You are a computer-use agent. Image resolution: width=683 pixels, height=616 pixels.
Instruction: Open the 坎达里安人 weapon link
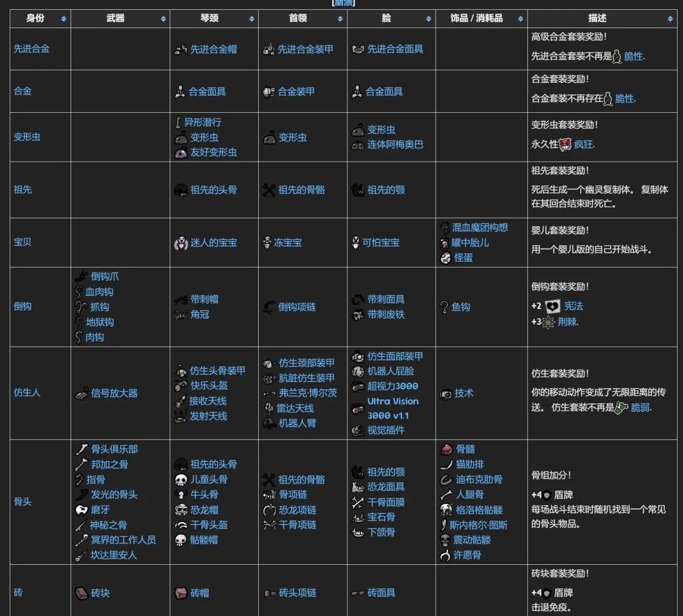click(113, 556)
